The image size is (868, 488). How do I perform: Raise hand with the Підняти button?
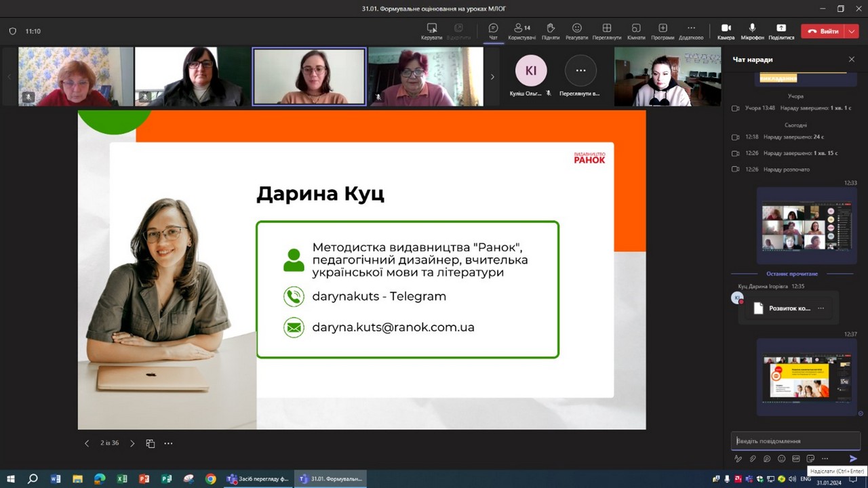pyautogui.click(x=551, y=31)
